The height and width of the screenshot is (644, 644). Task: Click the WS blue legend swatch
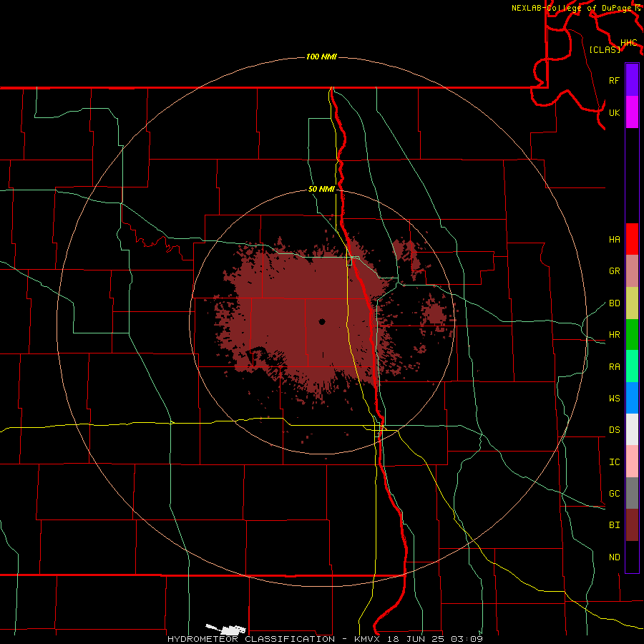tap(632, 398)
